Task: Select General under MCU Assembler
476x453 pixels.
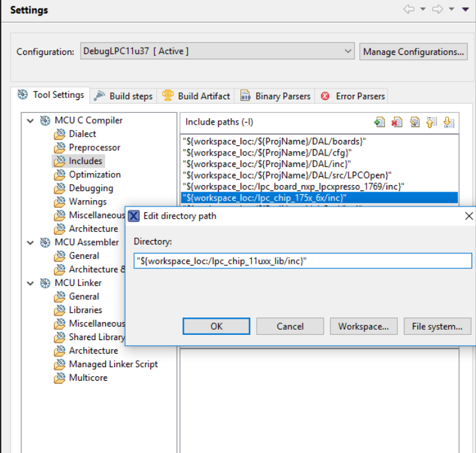Action: (x=84, y=256)
